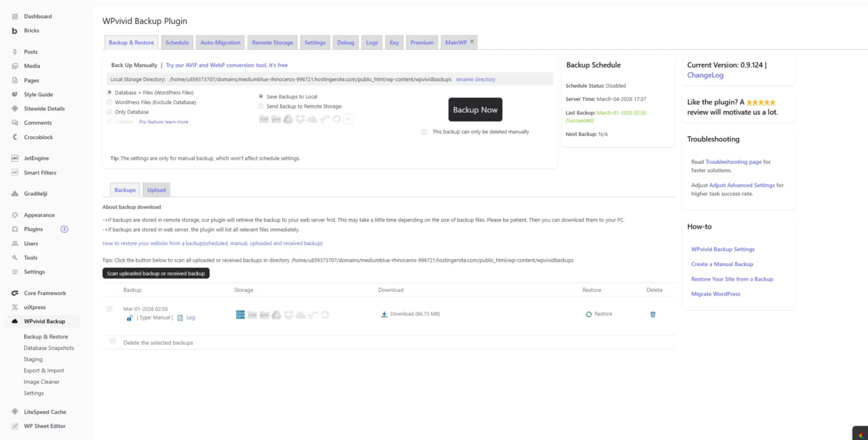Screen dimensions: 868x440
Task: Open Image Cleaner in WPvivid submenu
Action: [x=42, y=382]
